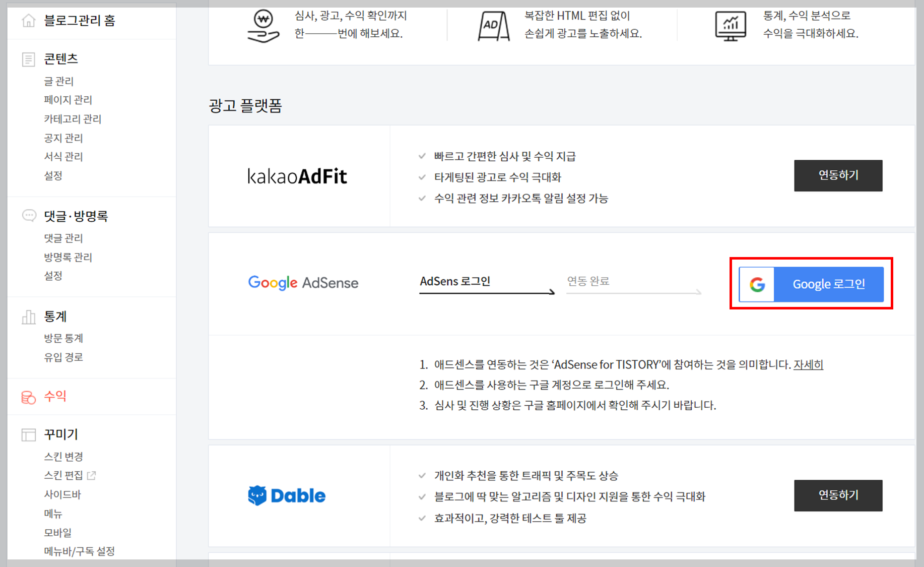Click text 타게팅된 광고로 수익 극대화

(x=498, y=177)
